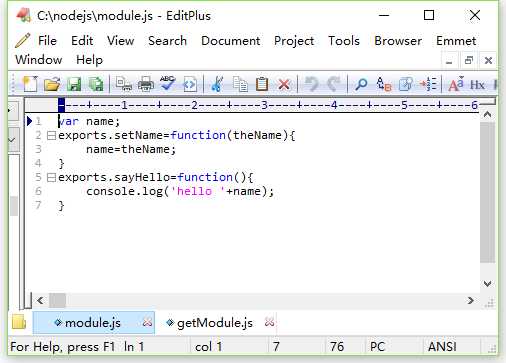Viewport: 506px width, 363px height.
Task: Open the File menu
Action: coord(47,41)
